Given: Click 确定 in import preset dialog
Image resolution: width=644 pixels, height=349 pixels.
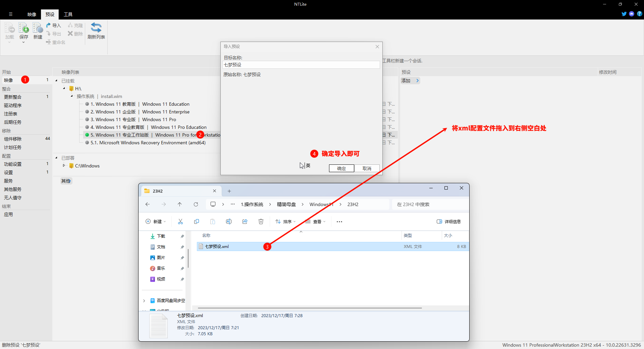Looking at the screenshot, I should tap(341, 168).
